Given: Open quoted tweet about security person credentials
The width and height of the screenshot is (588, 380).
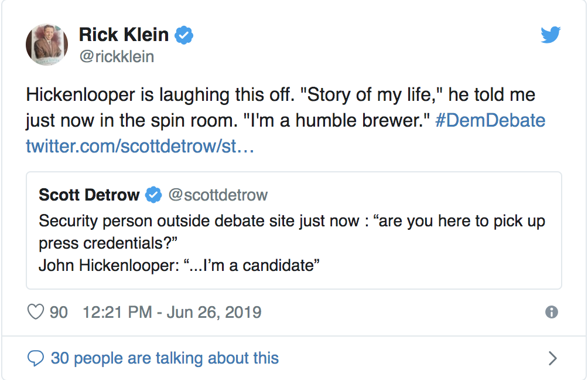Looking at the screenshot, I should [293, 230].
